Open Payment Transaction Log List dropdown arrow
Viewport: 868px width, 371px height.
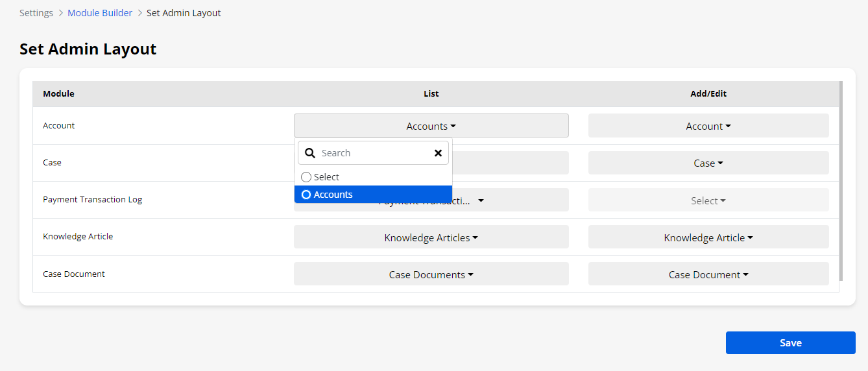click(481, 201)
